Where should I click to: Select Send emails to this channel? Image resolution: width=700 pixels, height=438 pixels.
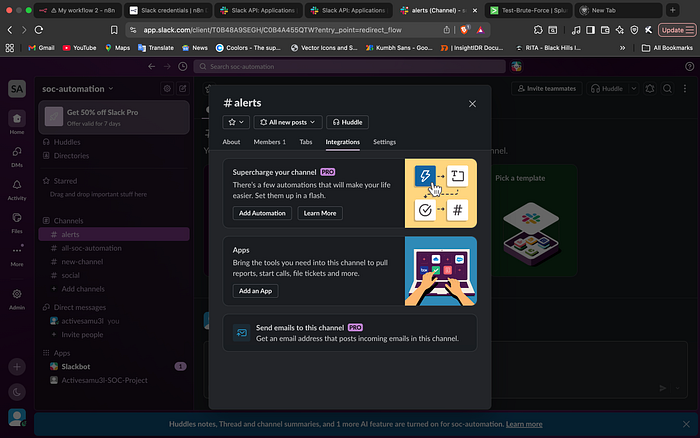tap(350, 333)
